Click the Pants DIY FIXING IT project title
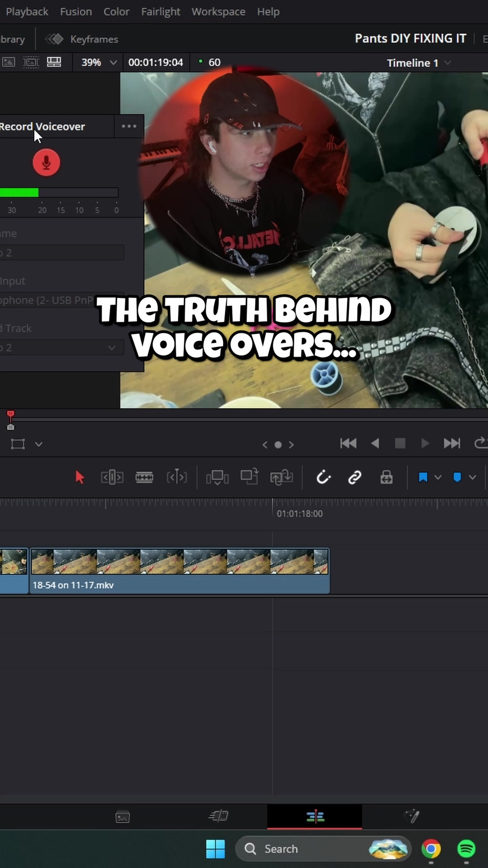The width and height of the screenshot is (488, 868). pos(410,38)
